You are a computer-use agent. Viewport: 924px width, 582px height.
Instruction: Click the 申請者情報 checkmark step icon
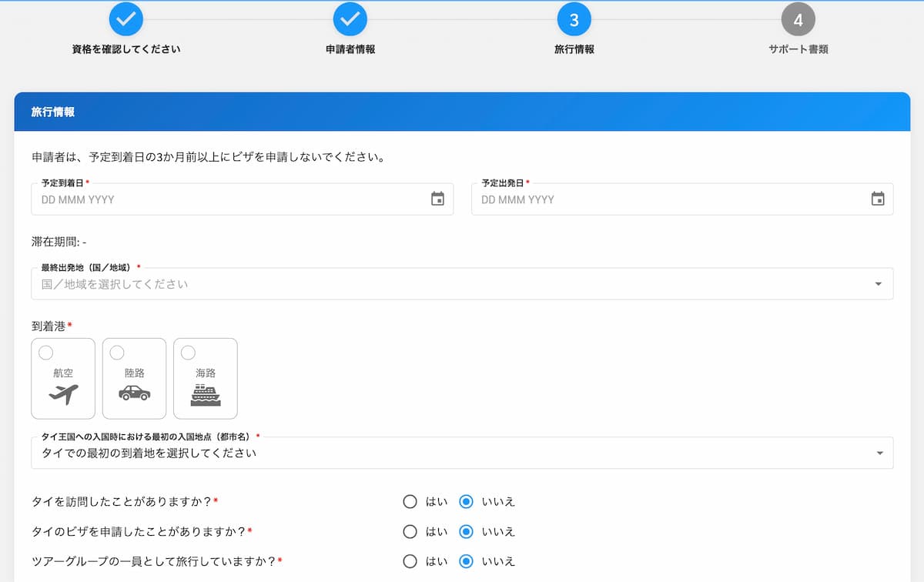(350, 19)
